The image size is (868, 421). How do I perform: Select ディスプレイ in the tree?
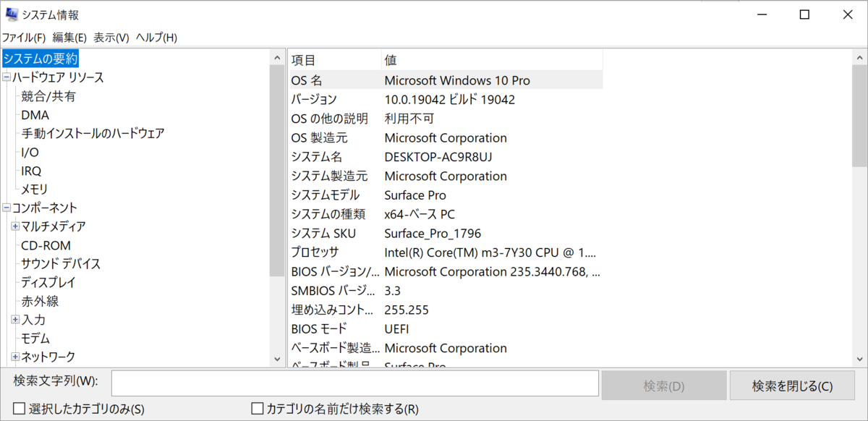[48, 282]
